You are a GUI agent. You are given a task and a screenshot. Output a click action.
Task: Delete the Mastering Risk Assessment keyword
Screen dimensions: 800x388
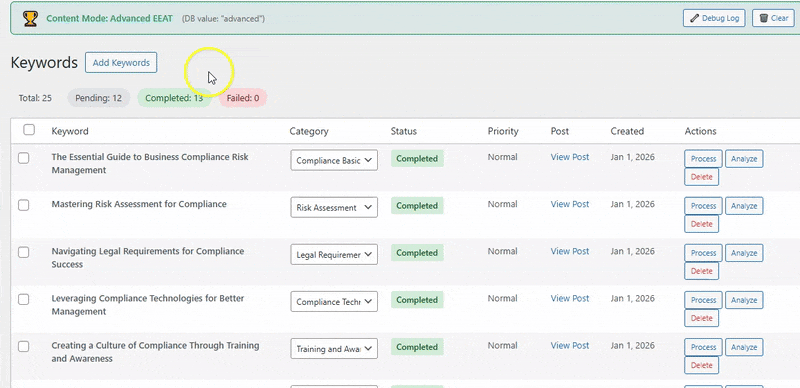click(x=701, y=224)
